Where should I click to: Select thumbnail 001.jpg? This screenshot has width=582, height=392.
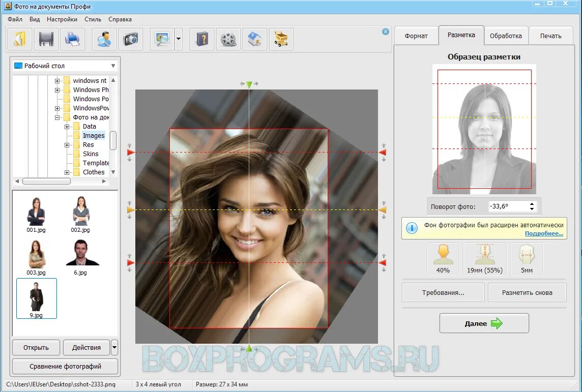coord(36,215)
